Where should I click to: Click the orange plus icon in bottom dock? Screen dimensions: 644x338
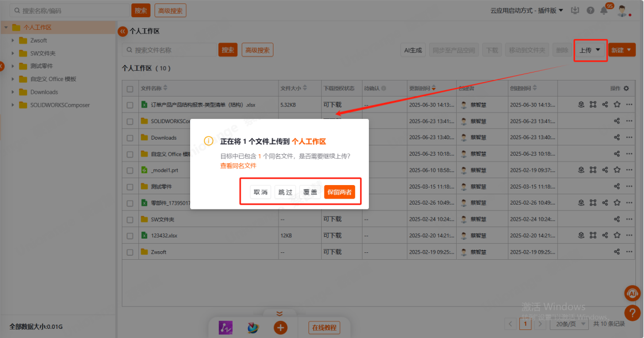pyautogui.click(x=280, y=328)
